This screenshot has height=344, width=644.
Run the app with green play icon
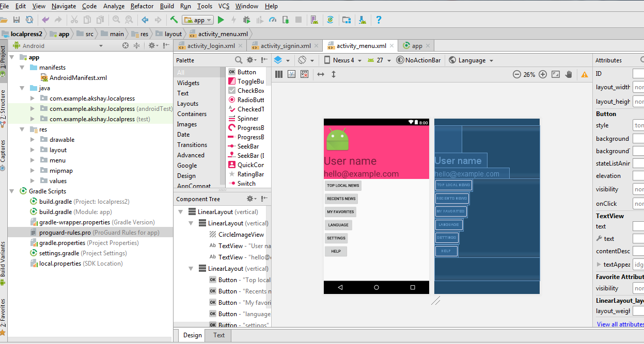point(221,20)
